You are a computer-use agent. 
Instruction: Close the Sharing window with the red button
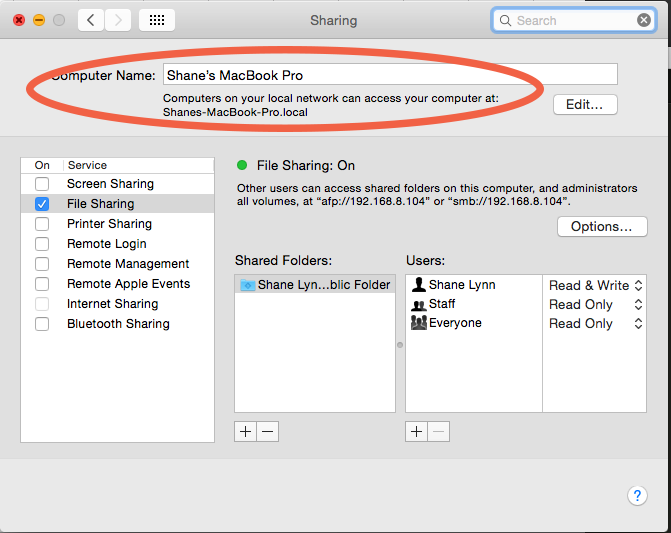point(19,20)
